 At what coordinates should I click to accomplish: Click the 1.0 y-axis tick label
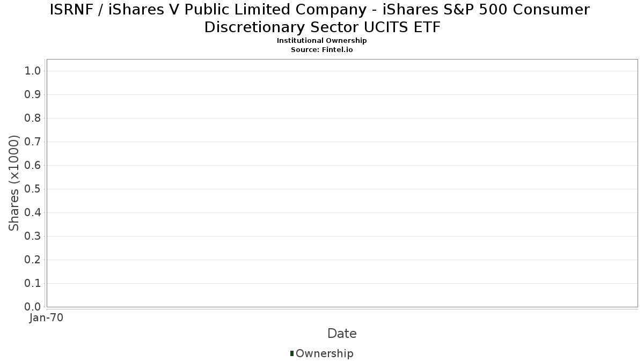pos(33,71)
